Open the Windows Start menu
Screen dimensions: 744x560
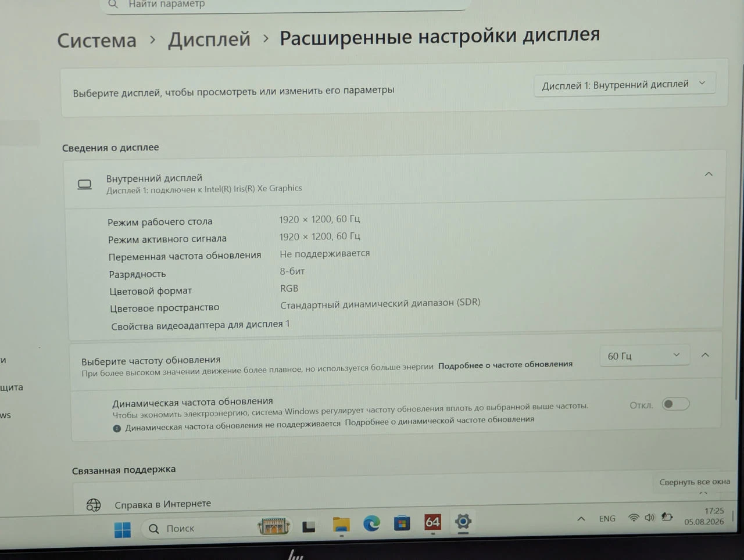(122, 529)
